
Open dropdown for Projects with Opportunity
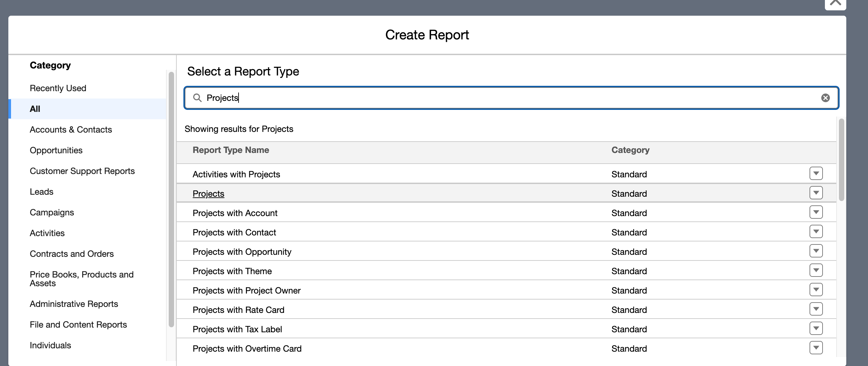(816, 251)
